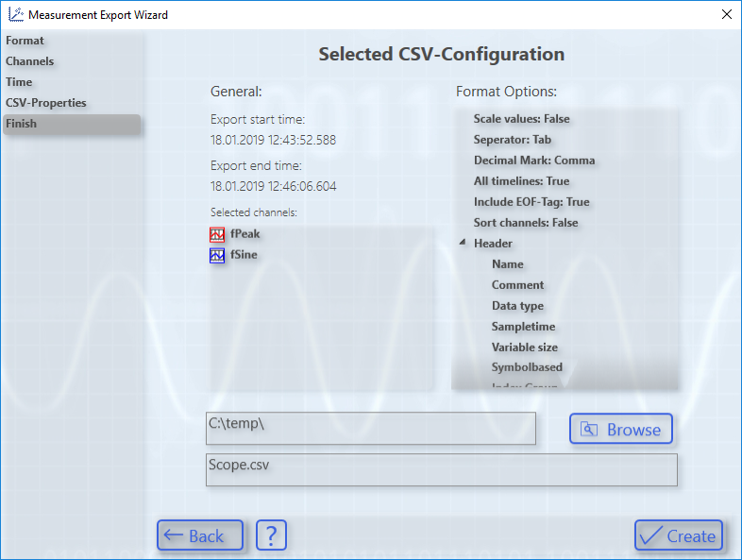Select the fPeak channel name
The image size is (742, 560).
(245, 234)
